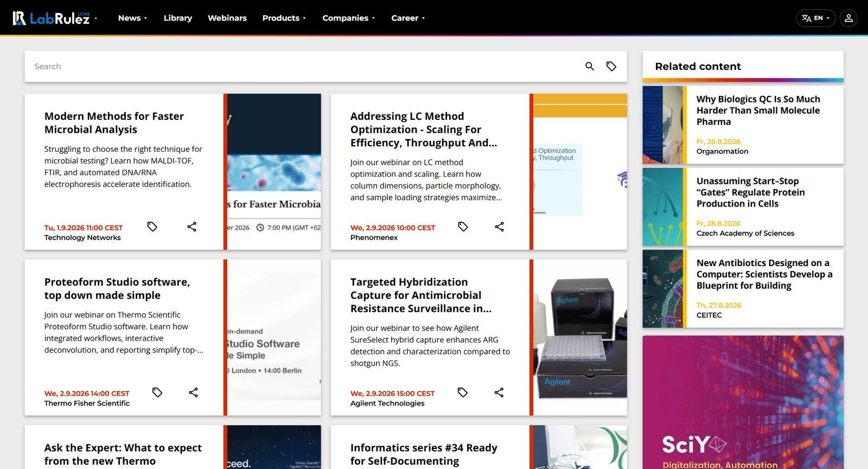Share the Proteoform Studio software webinar
The image size is (868, 469).
(x=193, y=393)
